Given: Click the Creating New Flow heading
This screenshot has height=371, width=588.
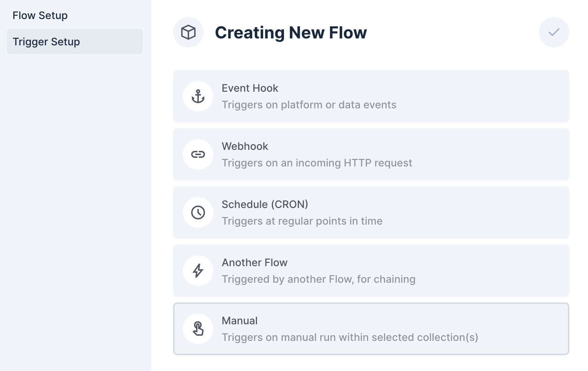Looking at the screenshot, I should [x=291, y=33].
